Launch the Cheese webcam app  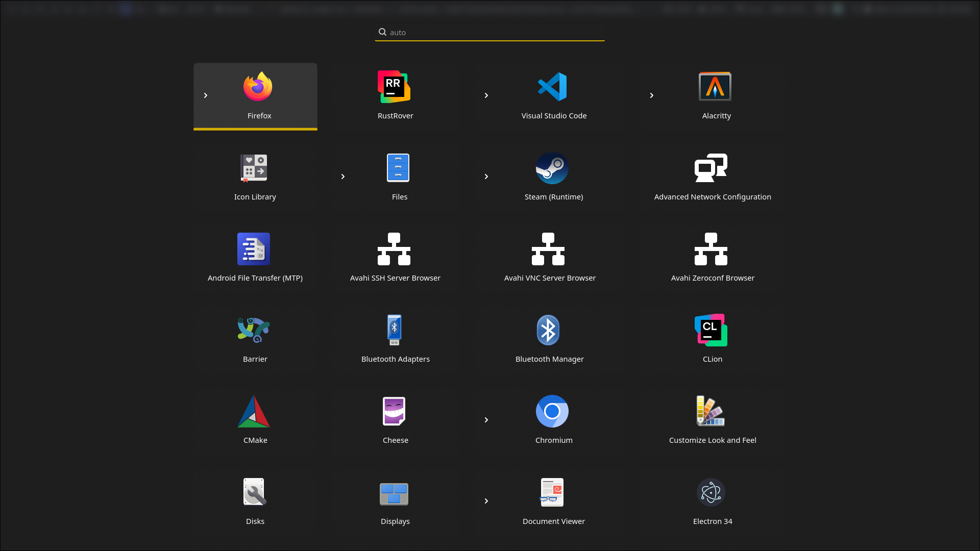(x=394, y=412)
